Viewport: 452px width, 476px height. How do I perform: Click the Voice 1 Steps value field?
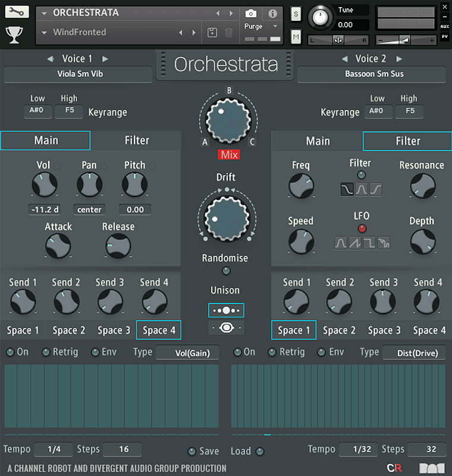[123, 449]
